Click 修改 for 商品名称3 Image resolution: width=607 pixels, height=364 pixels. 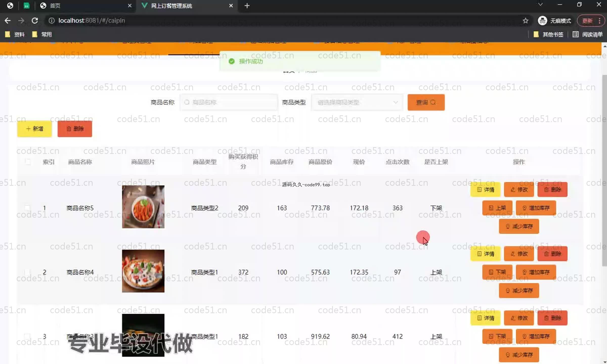519,318
